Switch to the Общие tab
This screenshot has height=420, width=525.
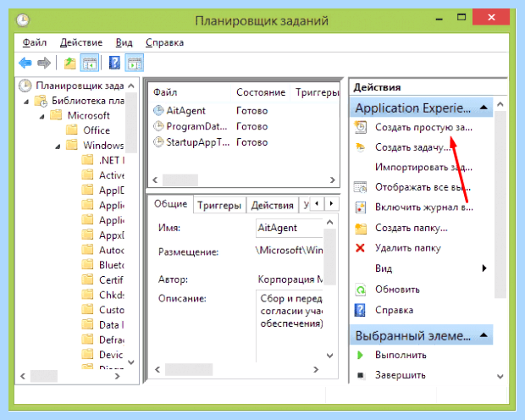click(170, 203)
